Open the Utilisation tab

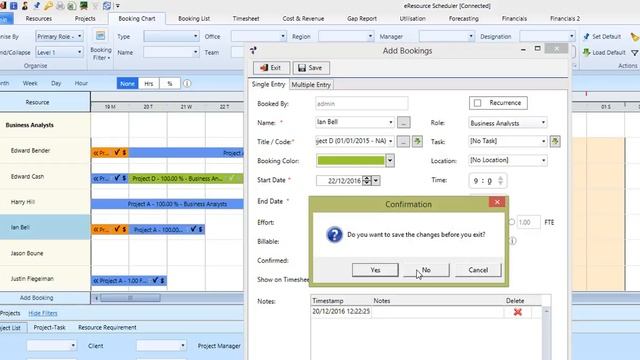pos(412,18)
